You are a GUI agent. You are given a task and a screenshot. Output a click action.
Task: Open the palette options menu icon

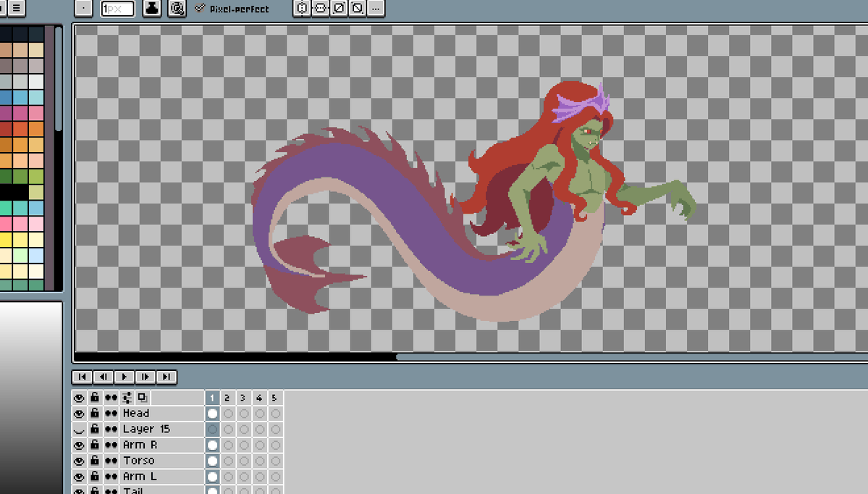pos(17,8)
